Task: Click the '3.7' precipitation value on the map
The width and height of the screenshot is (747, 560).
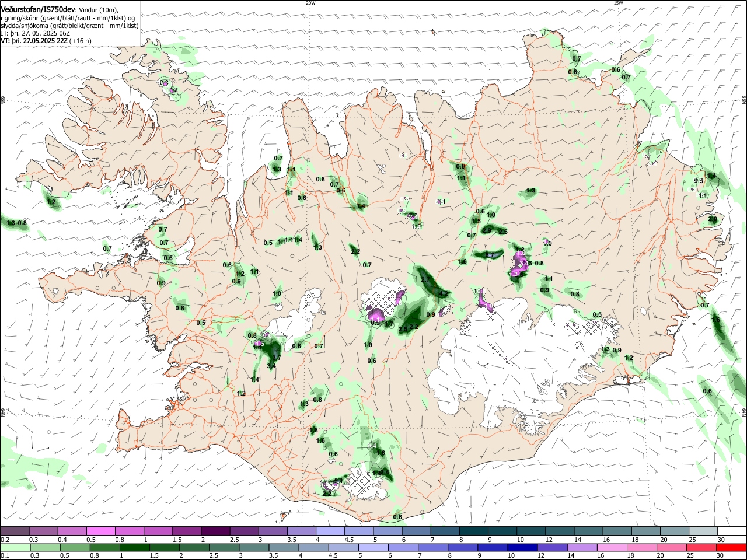Action: click(277, 358)
